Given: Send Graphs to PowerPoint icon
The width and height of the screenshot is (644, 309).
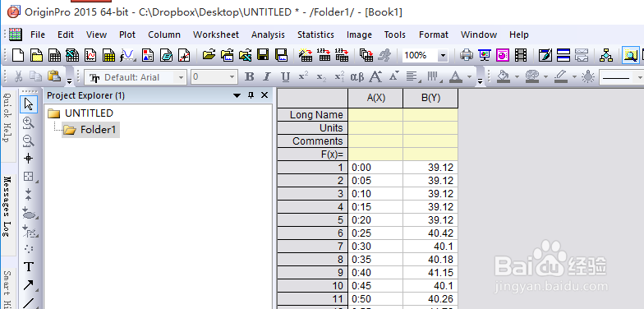Looking at the screenshot, I should 503,54.
